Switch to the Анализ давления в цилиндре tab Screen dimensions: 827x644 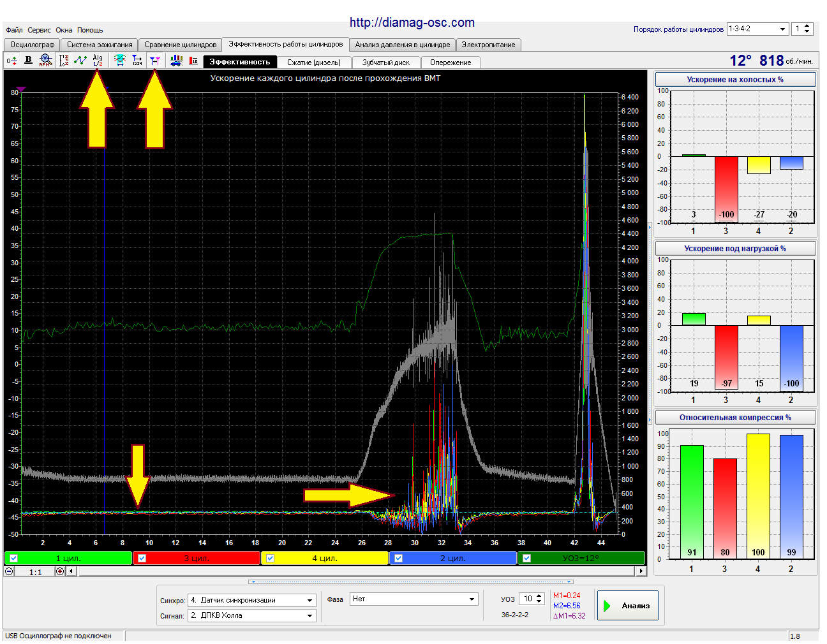[x=403, y=45]
